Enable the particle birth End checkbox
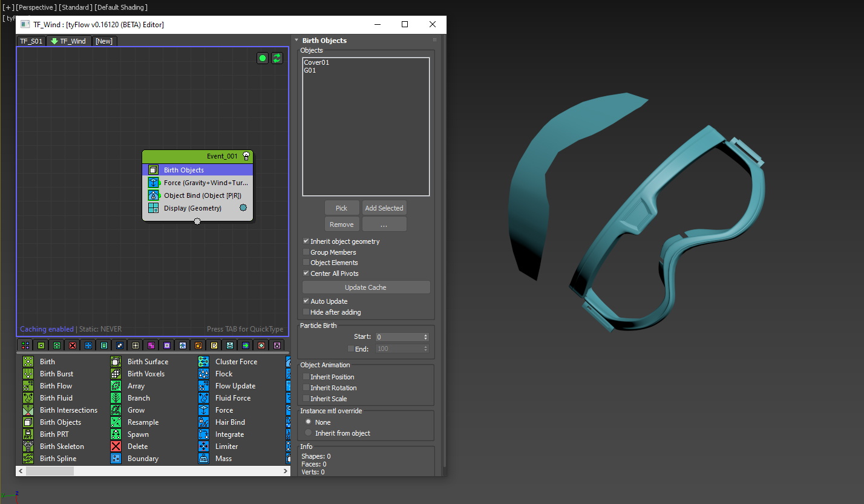 [351, 349]
